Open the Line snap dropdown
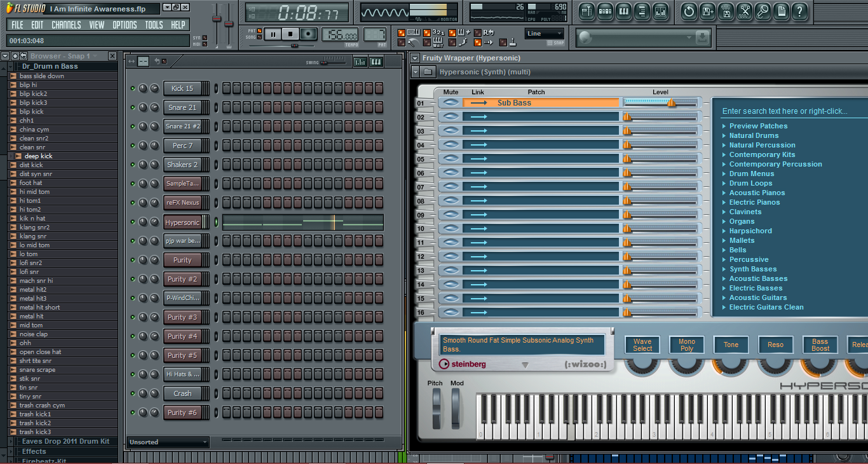Screen dimensions: 868x464 click(x=545, y=34)
